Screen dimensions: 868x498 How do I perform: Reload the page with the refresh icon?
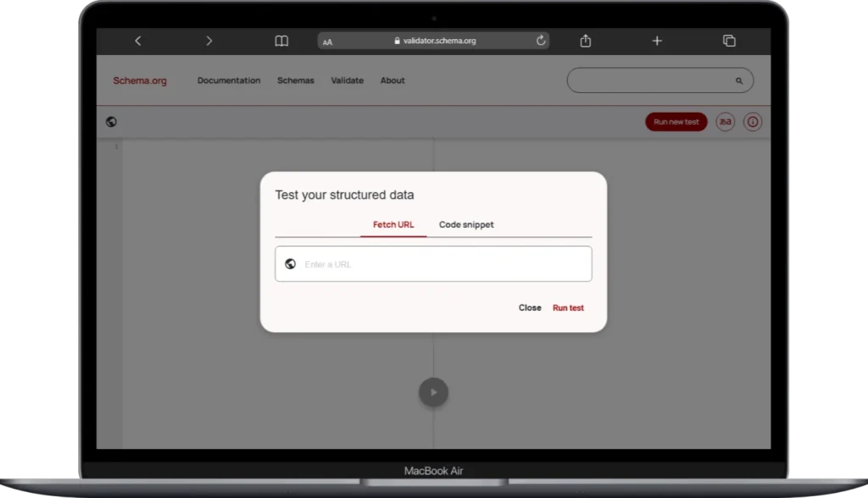pyautogui.click(x=541, y=41)
